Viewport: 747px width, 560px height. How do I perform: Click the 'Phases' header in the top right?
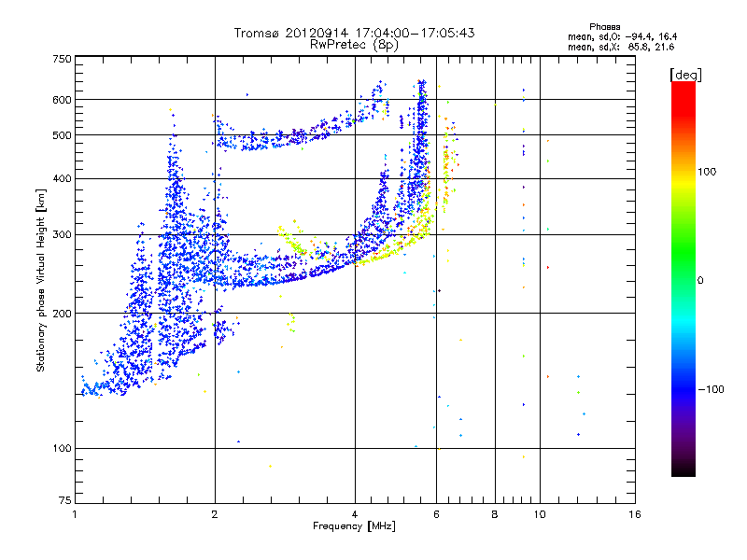pyautogui.click(x=604, y=27)
